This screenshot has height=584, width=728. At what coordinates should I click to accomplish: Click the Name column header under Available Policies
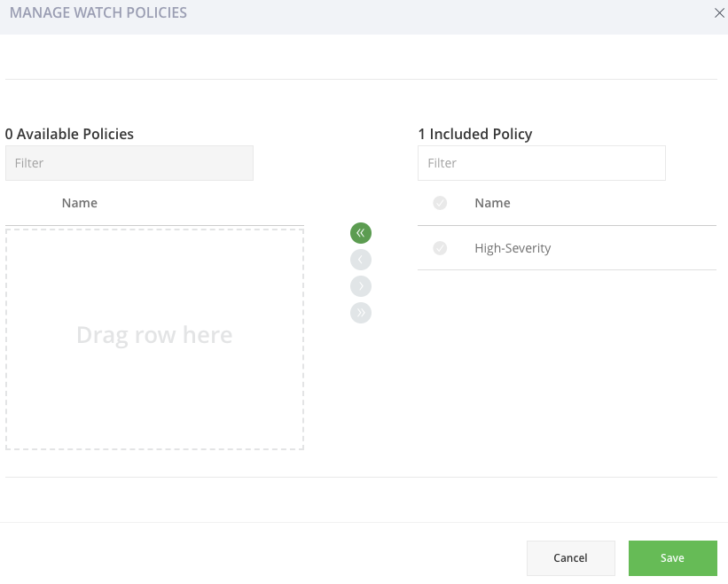pos(79,203)
